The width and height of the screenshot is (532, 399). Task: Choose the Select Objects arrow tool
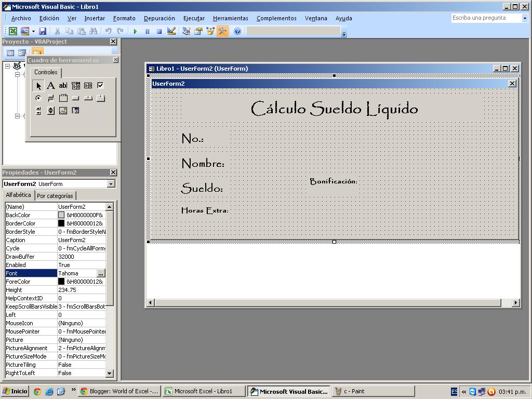[x=38, y=86]
